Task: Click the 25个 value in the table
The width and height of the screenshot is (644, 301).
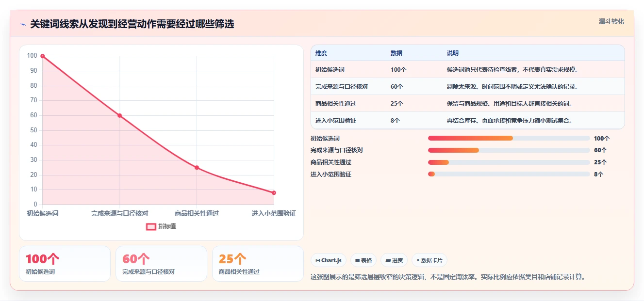Action: (x=397, y=104)
